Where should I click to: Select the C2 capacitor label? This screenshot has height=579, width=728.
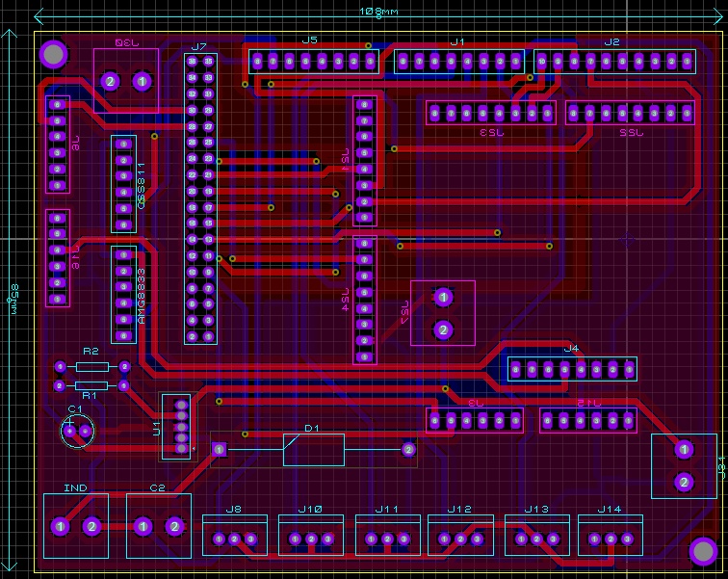pyautogui.click(x=157, y=488)
